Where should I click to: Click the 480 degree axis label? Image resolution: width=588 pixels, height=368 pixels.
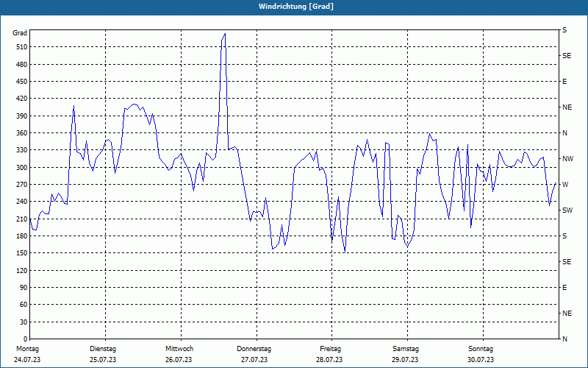tap(22, 65)
